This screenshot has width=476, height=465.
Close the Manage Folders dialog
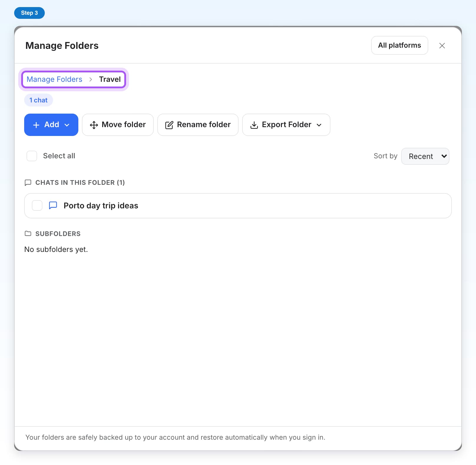click(x=442, y=46)
